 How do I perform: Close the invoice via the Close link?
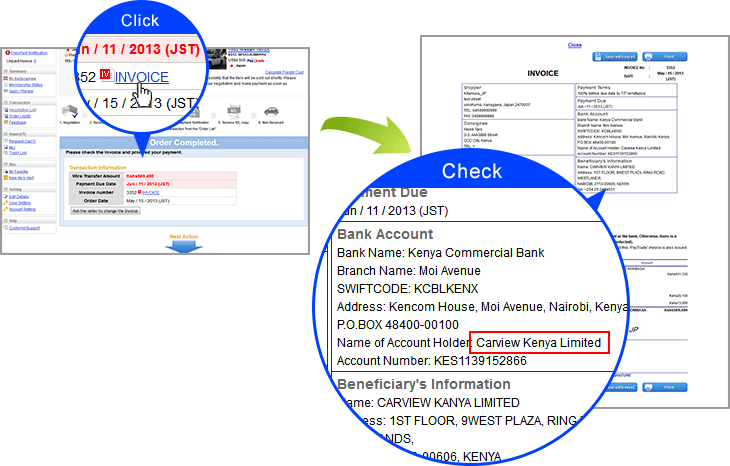pyautogui.click(x=574, y=45)
